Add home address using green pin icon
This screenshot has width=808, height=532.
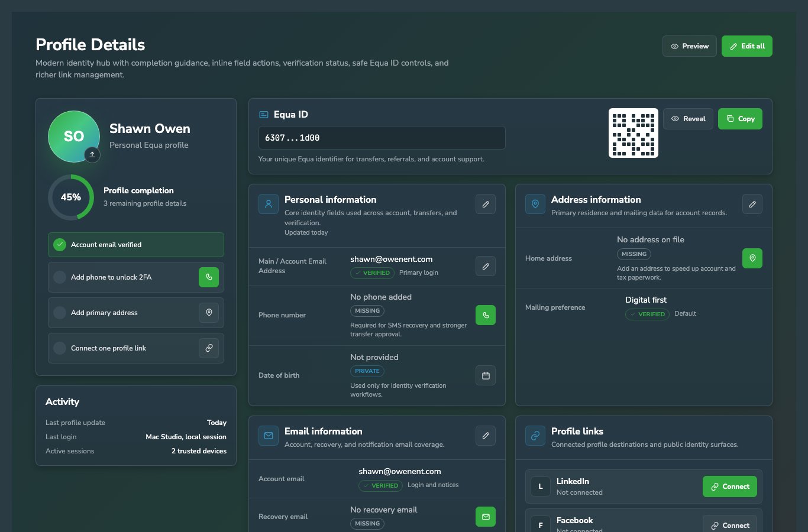click(x=752, y=258)
